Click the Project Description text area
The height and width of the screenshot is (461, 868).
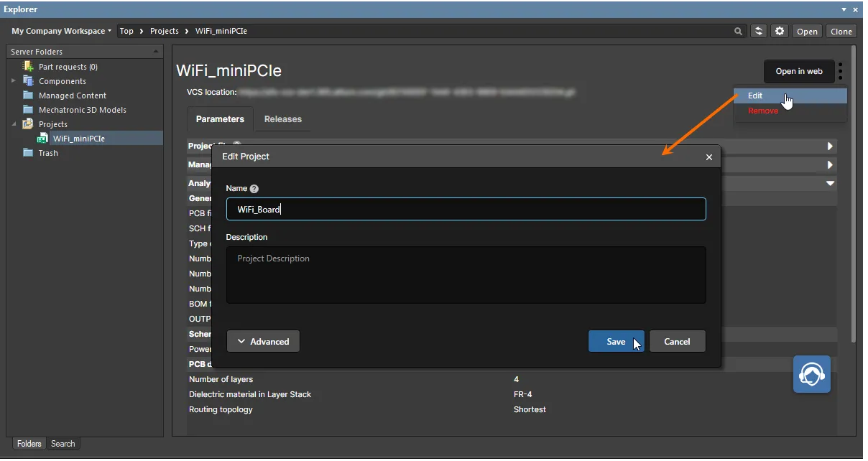coord(466,275)
